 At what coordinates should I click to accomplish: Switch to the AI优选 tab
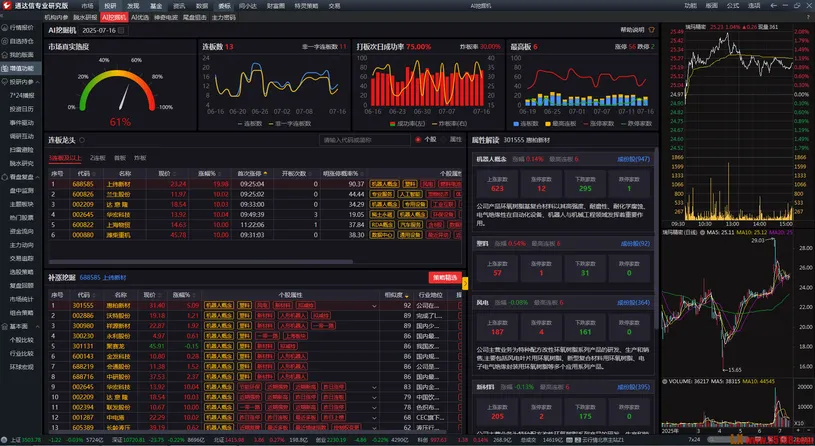click(x=140, y=17)
